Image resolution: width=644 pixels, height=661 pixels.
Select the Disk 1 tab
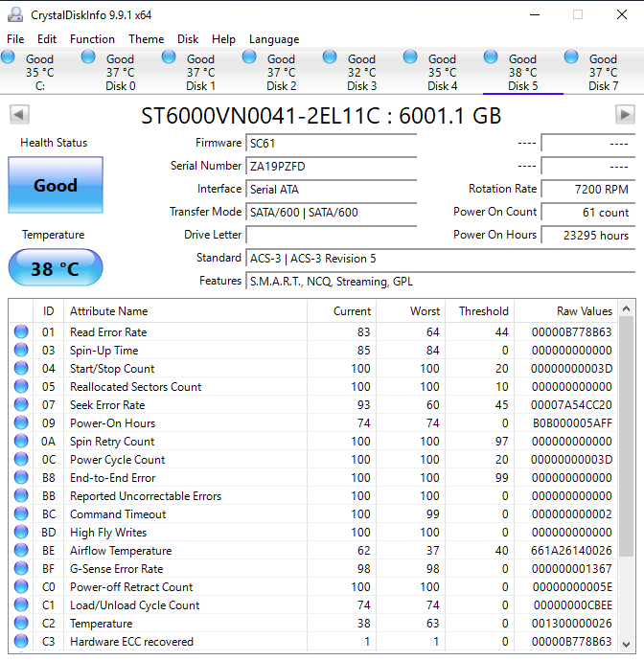200,72
